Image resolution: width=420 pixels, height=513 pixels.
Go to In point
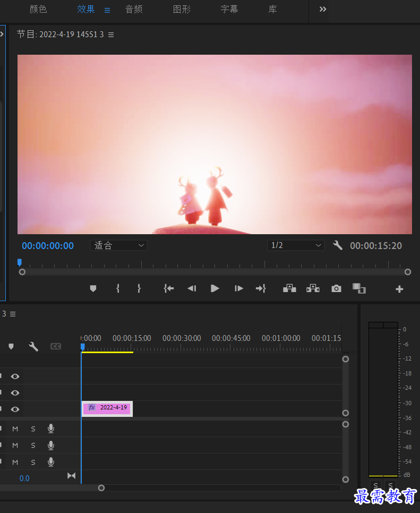[x=168, y=288]
